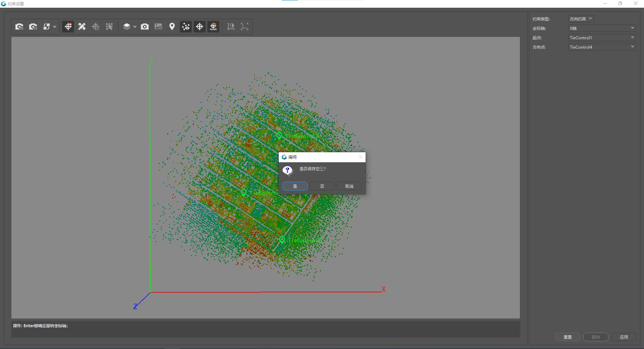Toggle the control point crosshair display
644x349 pixels.
(200, 26)
